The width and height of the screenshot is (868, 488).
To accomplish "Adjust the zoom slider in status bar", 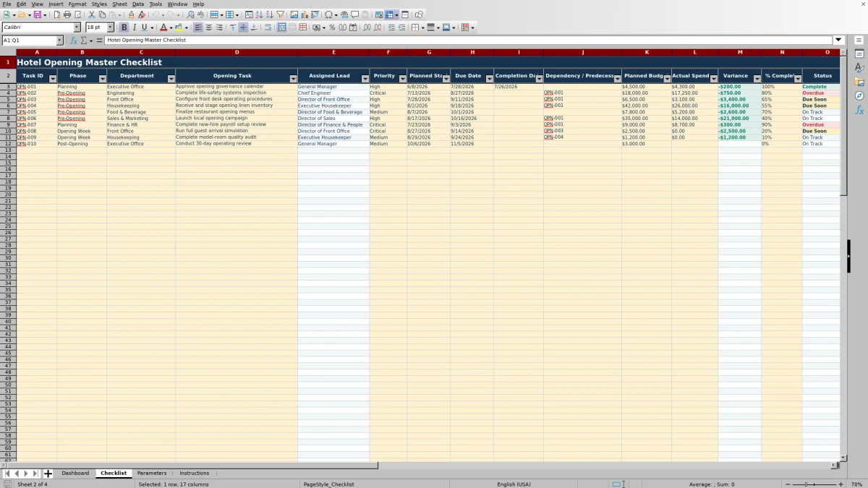I will [814, 484].
